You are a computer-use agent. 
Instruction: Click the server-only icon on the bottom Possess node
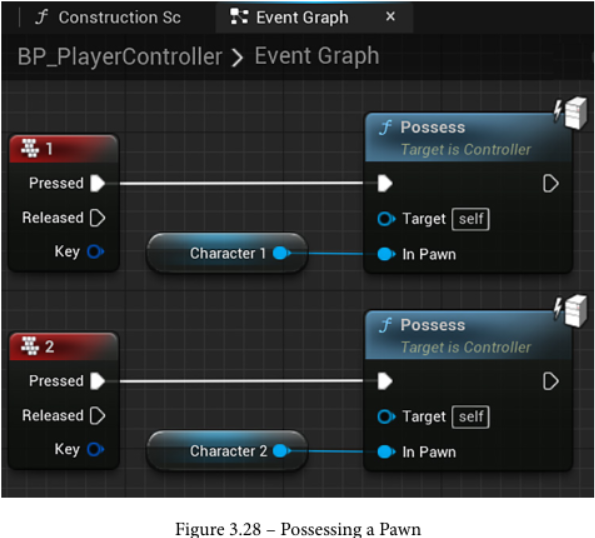point(571,310)
